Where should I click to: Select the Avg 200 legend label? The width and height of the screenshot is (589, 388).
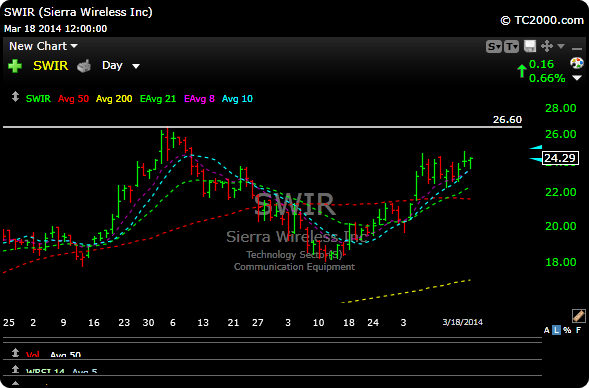click(114, 99)
